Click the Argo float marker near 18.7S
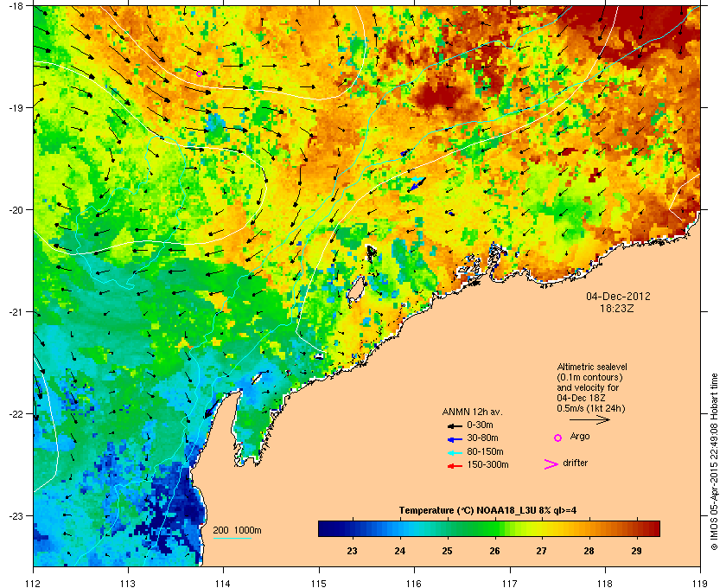The width and height of the screenshot is (726, 588). pos(199,73)
